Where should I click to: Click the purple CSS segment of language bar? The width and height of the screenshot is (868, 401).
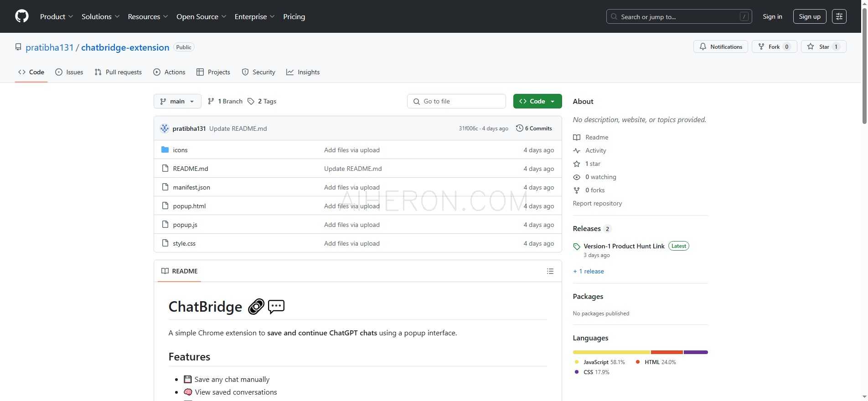(696, 352)
